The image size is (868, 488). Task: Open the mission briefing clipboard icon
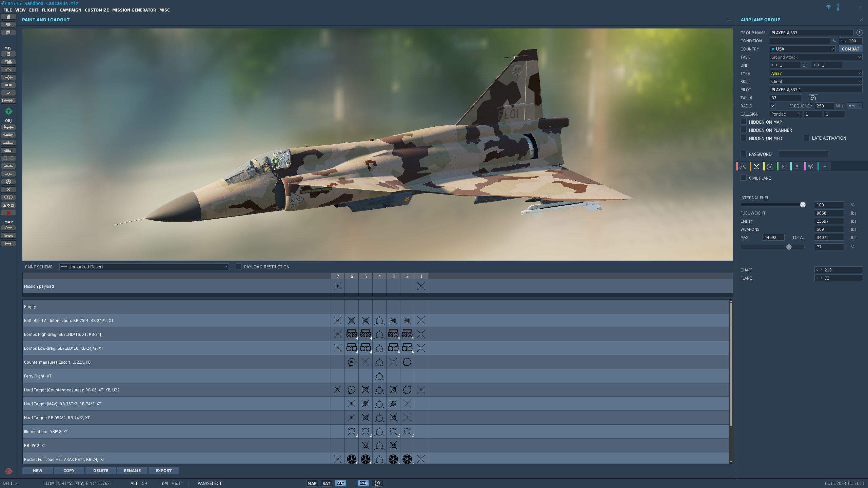coord(8,54)
